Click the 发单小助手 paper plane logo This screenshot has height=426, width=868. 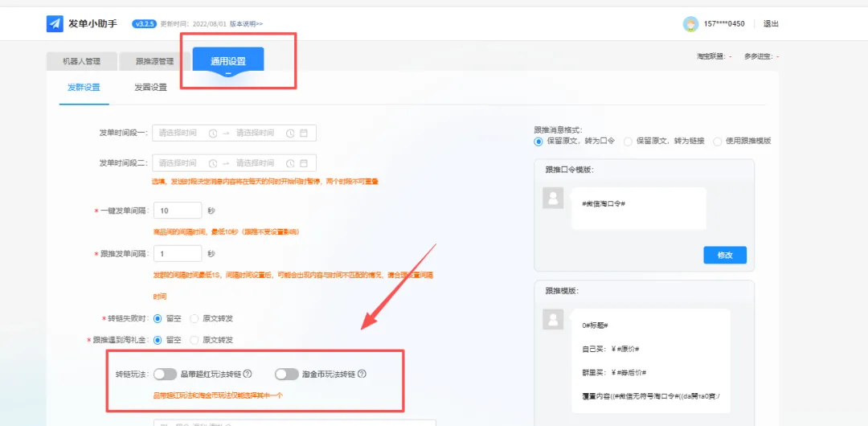pos(55,24)
